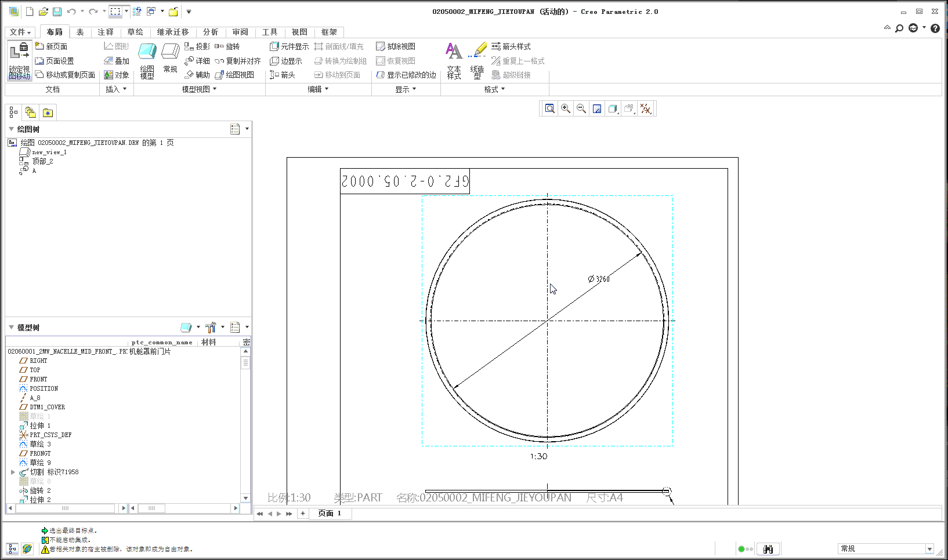Switch to the Annotate (注释) tab

coord(106,32)
